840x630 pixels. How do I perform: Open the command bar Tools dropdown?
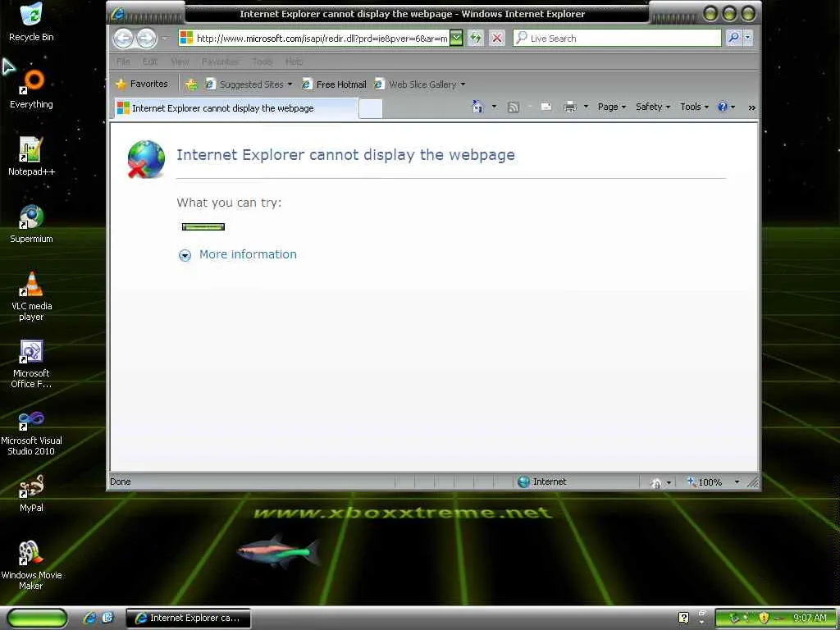pos(694,107)
